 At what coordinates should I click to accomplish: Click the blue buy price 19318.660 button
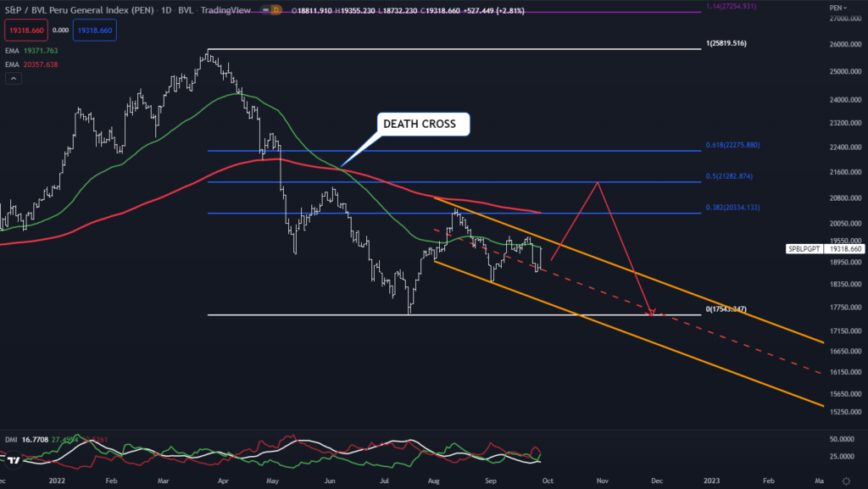(95, 28)
